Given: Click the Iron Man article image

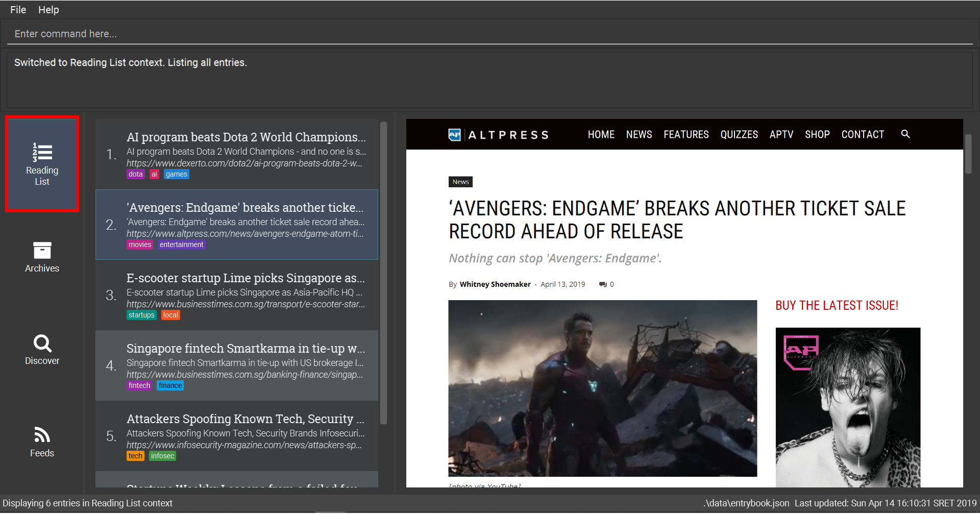Looking at the screenshot, I should (x=603, y=388).
